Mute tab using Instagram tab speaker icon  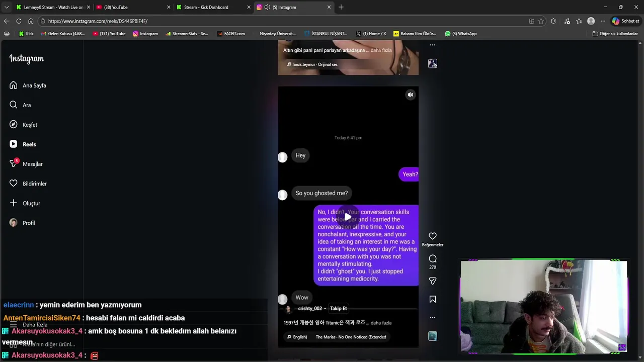pos(267,7)
